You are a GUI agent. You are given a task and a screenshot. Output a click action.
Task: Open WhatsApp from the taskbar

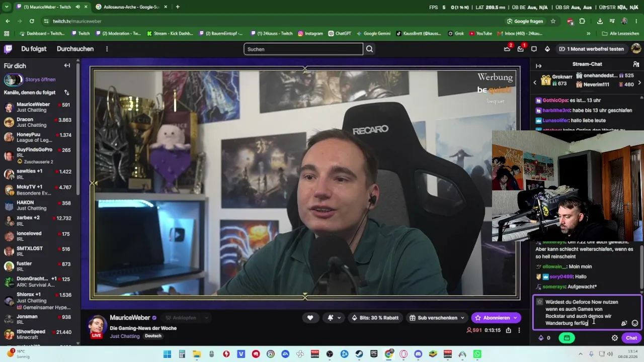[x=477, y=354]
